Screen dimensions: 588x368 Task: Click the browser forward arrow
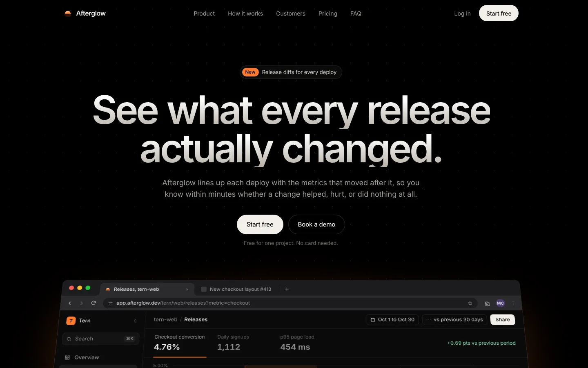click(82, 303)
